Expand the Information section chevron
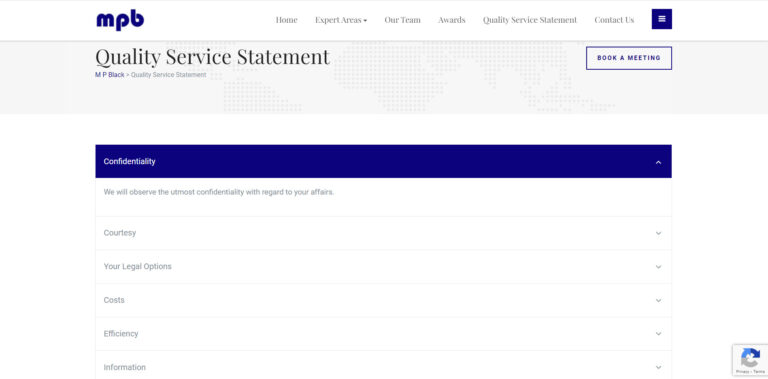Viewport: 768px width, 379px height. point(658,367)
